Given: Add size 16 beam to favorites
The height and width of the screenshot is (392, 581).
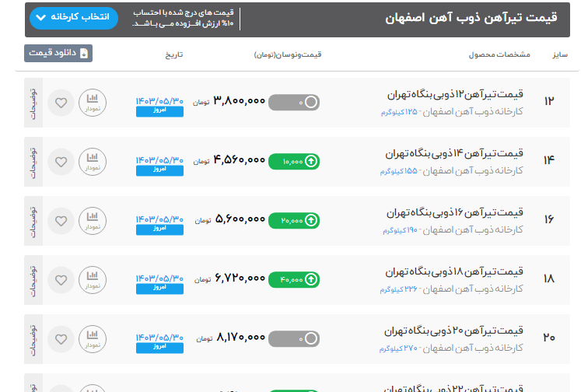Looking at the screenshot, I should 61,219.
